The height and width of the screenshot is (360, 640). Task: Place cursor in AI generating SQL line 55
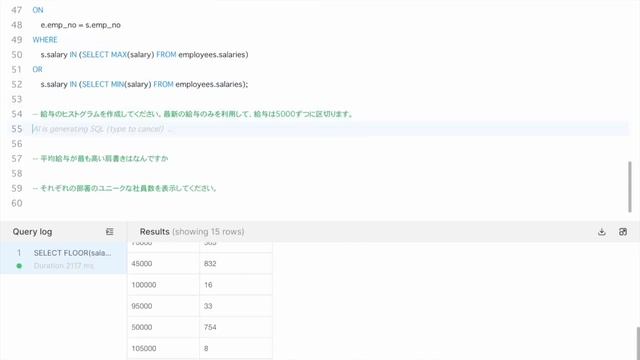point(330,129)
